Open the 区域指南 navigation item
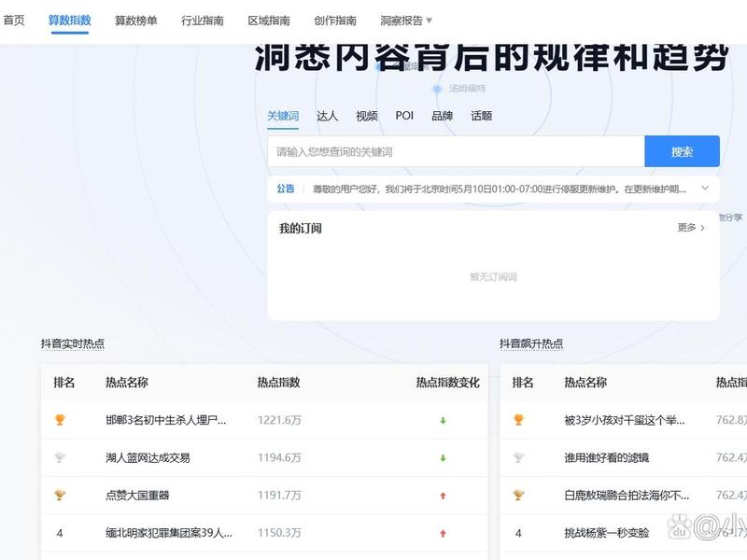 (x=269, y=21)
